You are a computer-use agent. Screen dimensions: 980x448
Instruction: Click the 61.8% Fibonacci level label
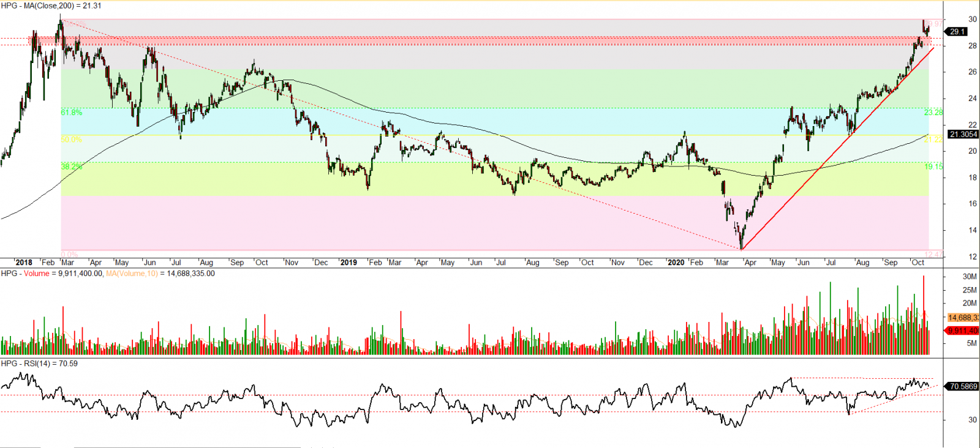(x=71, y=113)
